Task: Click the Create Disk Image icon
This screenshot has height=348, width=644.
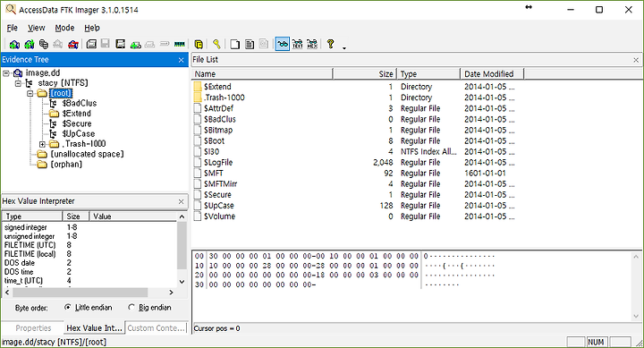Action: coord(91,44)
